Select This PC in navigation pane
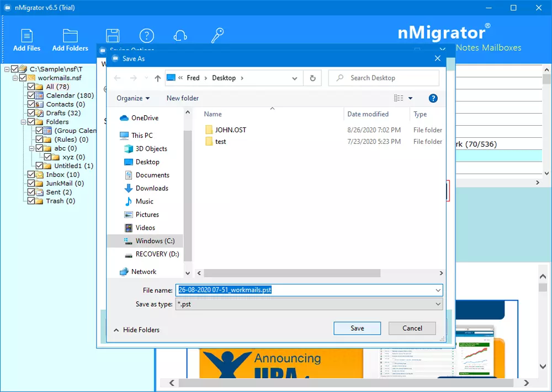Image resolution: width=552 pixels, height=392 pixels. click(x=136, y=136)
